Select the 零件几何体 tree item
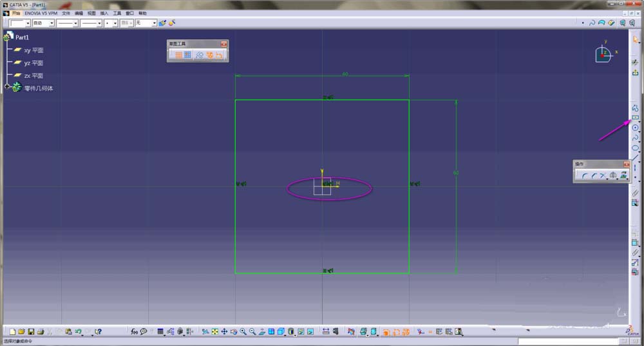The image size is (644, 346). coord(39,88)
